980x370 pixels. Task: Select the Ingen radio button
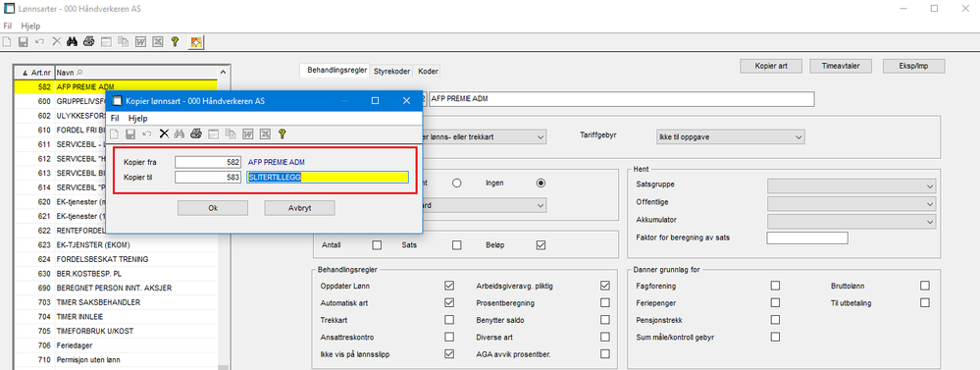[x=541, y=184]
